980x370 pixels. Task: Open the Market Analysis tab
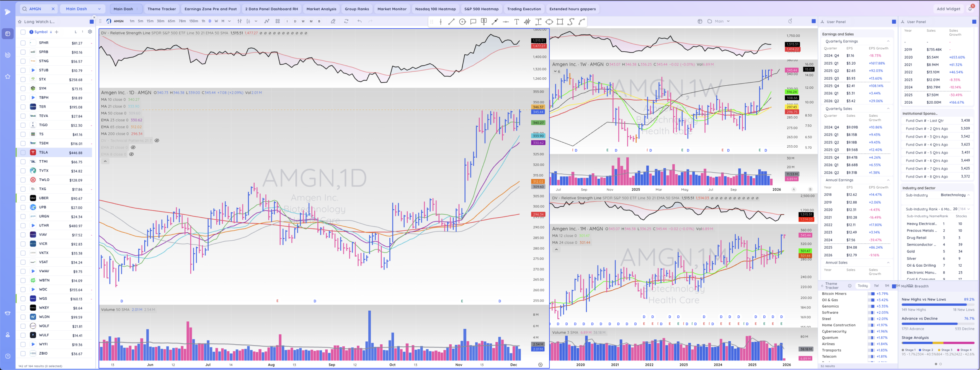tap(321, 9)
